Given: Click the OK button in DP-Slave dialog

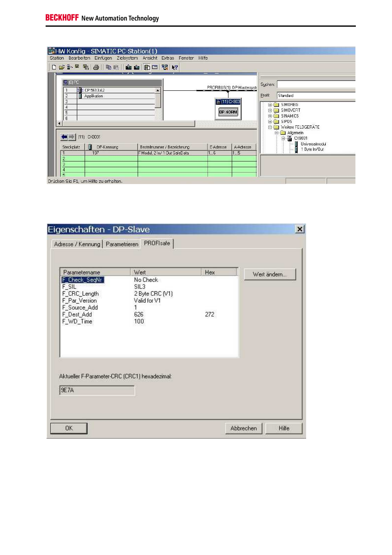Looking at the screenshot, I should point(69,428).
